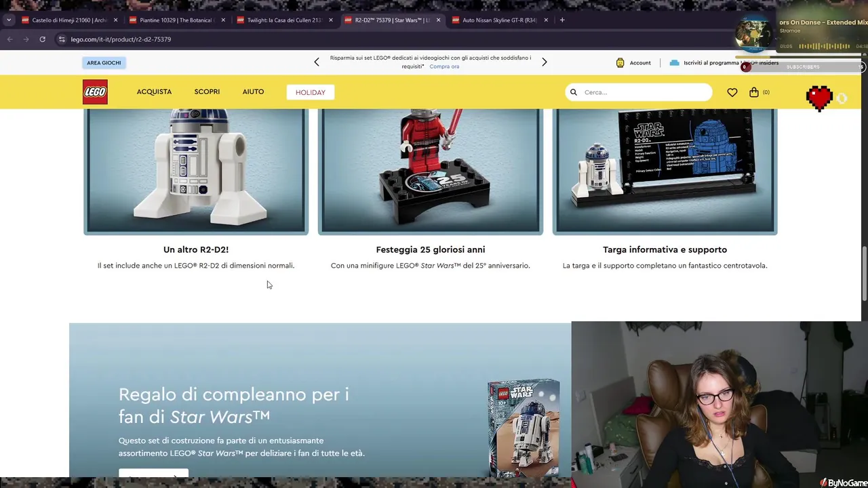This screenshot has height=488, width=868.
Task: Close the Castello di Himeji tab
Action: coord(115,20)
